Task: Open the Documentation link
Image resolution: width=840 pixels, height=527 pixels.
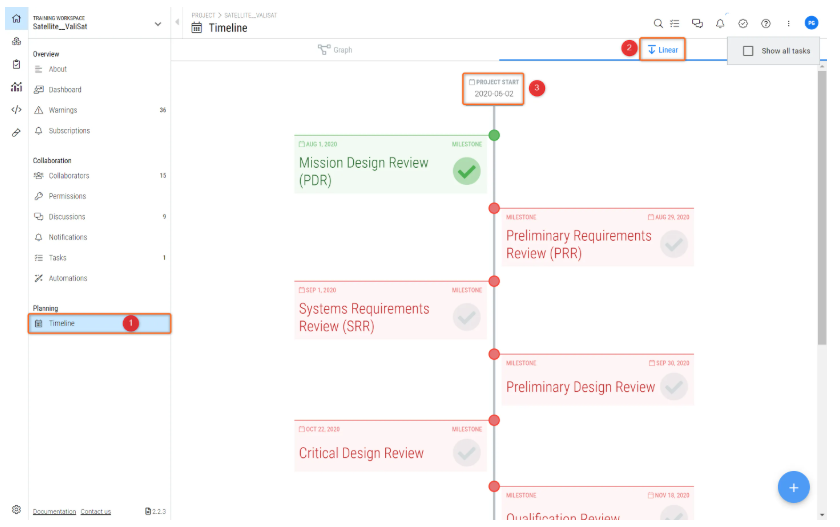Action: click(x=54, y=511)
